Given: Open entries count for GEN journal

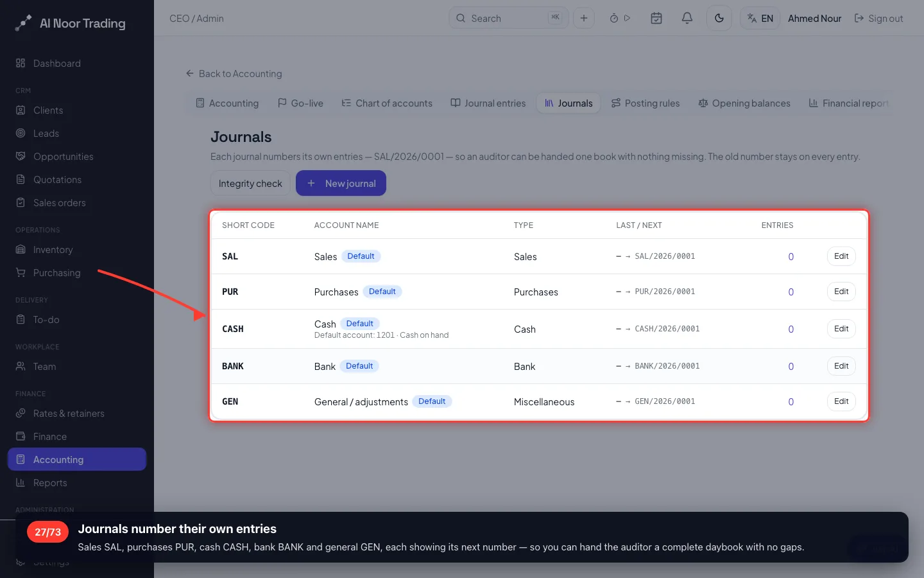Looking at the screenshot, I should click(791, 402).
